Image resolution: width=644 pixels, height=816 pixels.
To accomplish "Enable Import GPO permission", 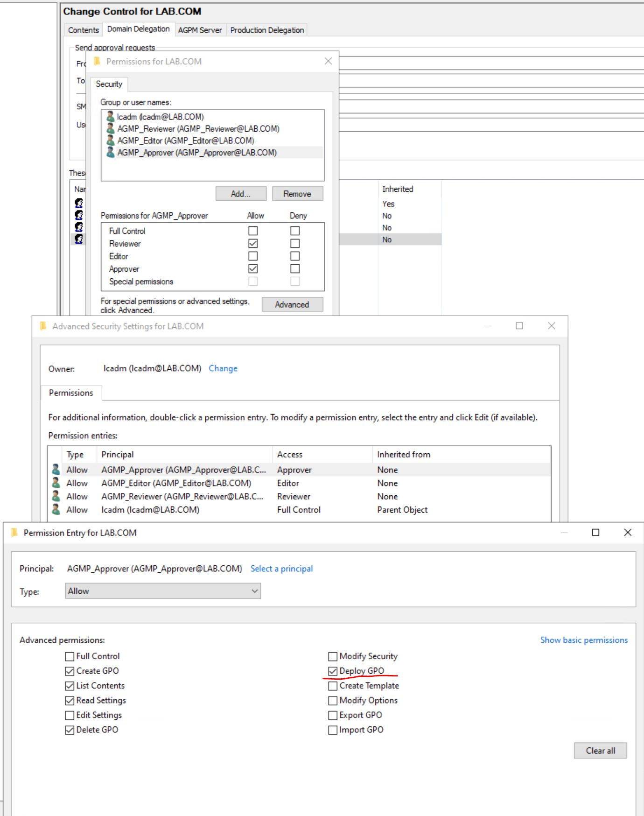I will click(x=333, y=730).
